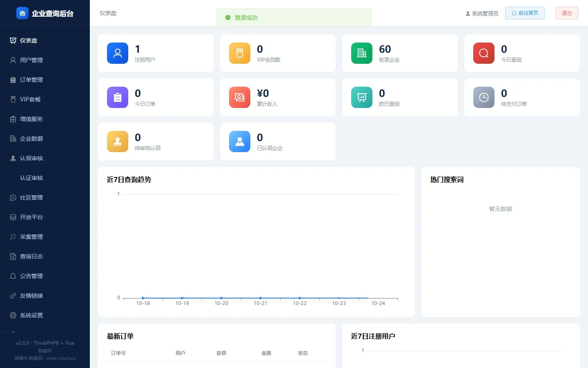Navigate to 系统设置 menu item
Screen dimensions: 588x368
[45, 315]
